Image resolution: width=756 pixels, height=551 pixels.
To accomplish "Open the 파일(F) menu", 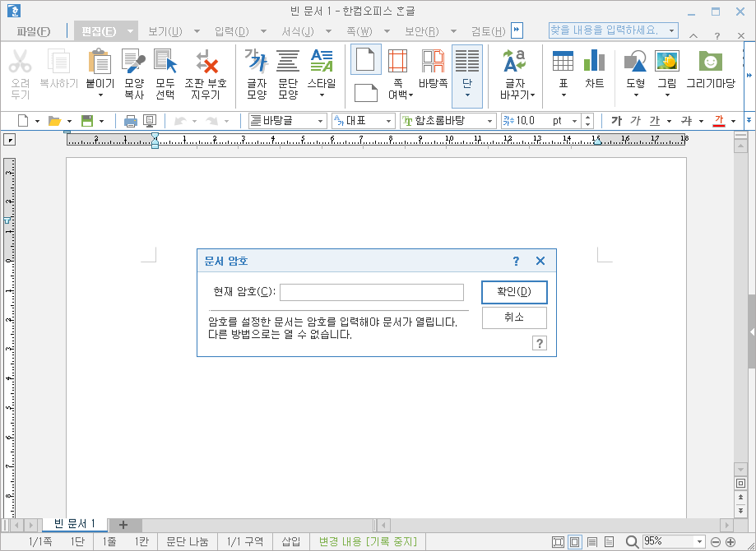I will [33, 32].
